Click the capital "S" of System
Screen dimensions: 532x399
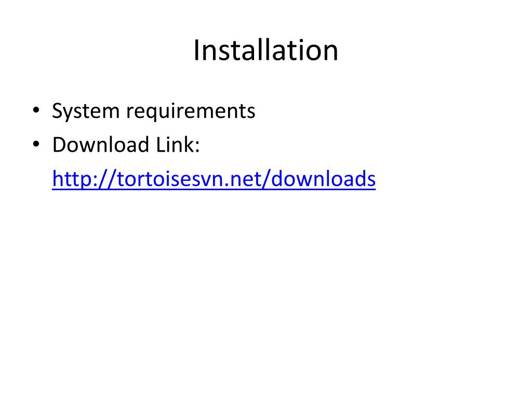click(58, 111)
